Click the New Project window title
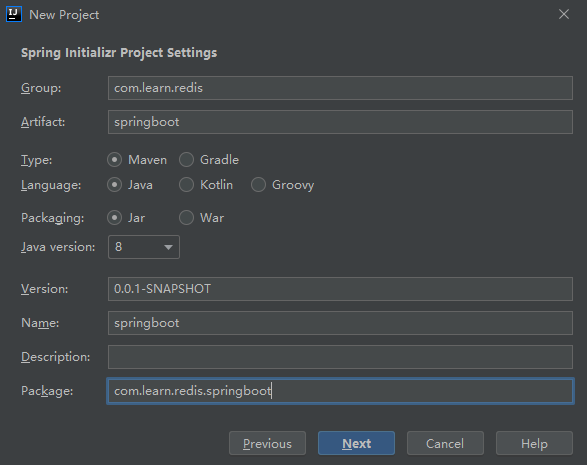Screen dimensions: 587x465 tap(64, 15)
